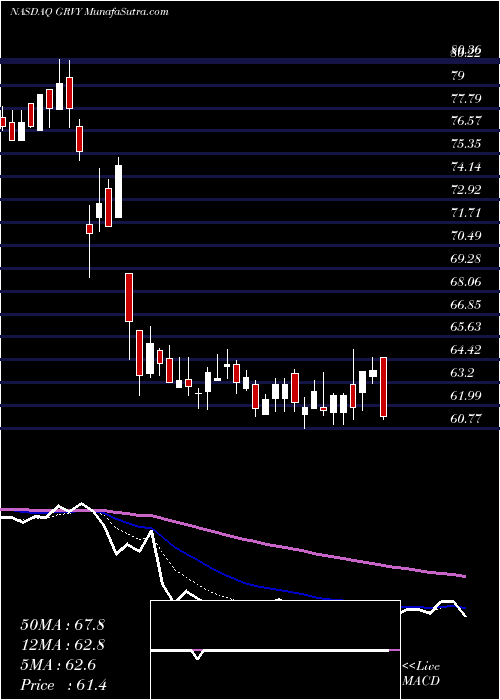Click the tall red gap-down candle below 69.28

click(x=129, y=297)
